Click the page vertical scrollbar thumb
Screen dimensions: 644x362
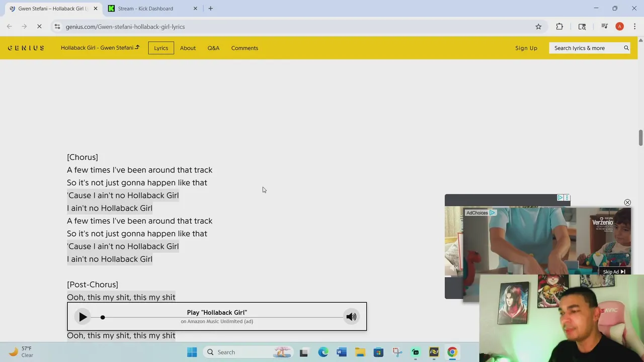tap(640, 137)
